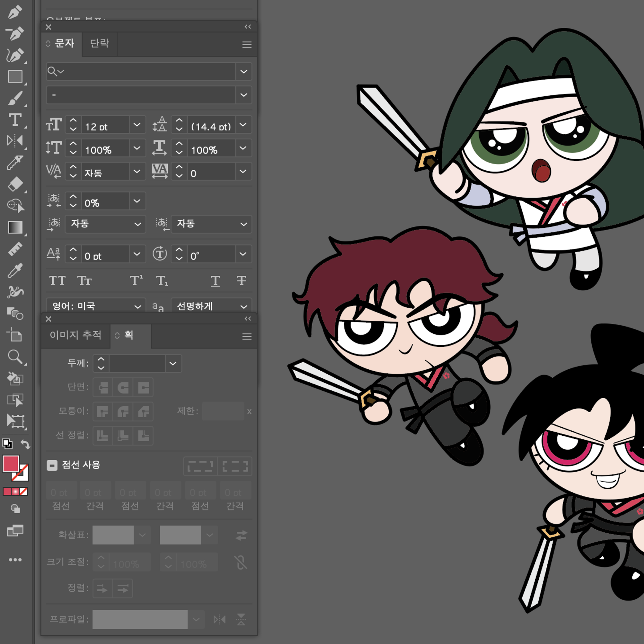
Task: Swap fill and stroke colors arrow
Action: tap(25, 444)
